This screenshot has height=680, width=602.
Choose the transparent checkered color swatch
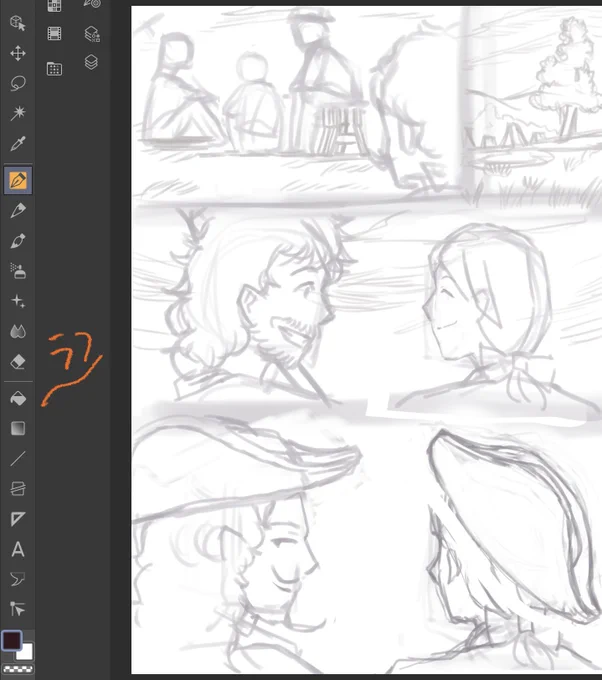click(18, 669)
